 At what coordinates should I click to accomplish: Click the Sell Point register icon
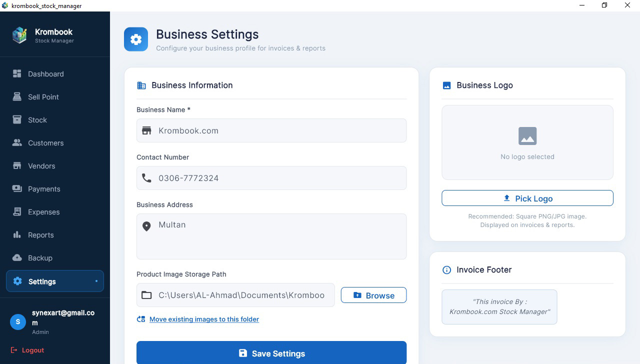17,97
